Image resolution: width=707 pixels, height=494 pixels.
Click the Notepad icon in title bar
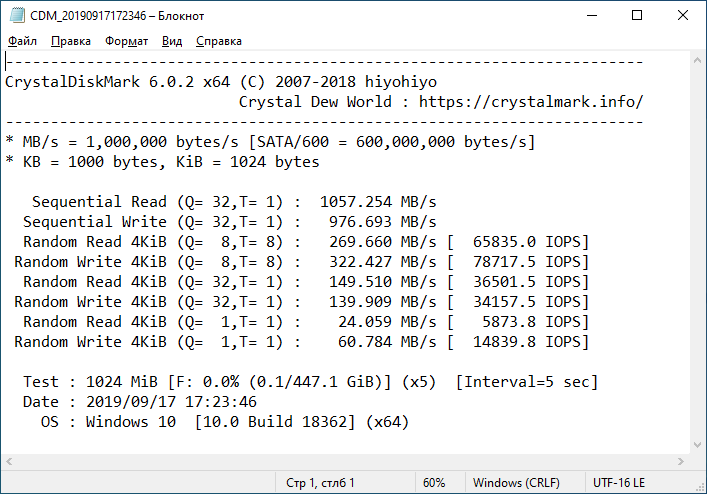[x=17, y=15]
